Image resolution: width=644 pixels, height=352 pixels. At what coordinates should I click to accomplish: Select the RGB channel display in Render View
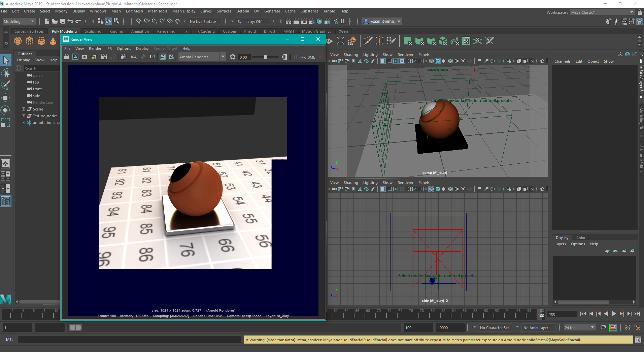[134, 57]
